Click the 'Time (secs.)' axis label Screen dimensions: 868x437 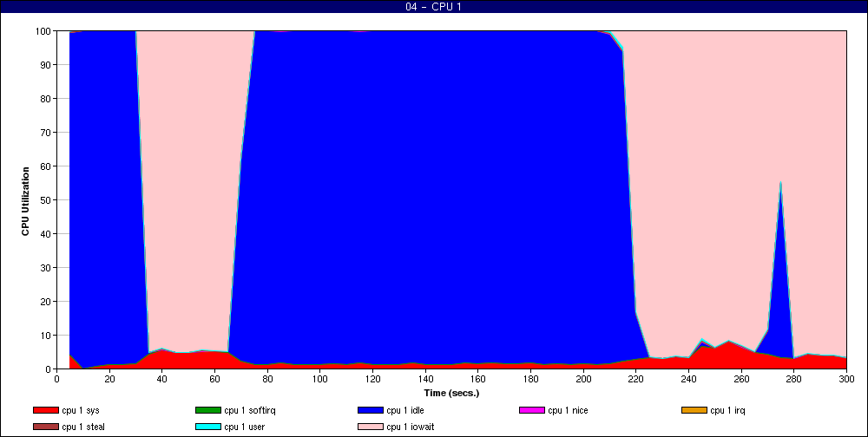tap(451, 394)
